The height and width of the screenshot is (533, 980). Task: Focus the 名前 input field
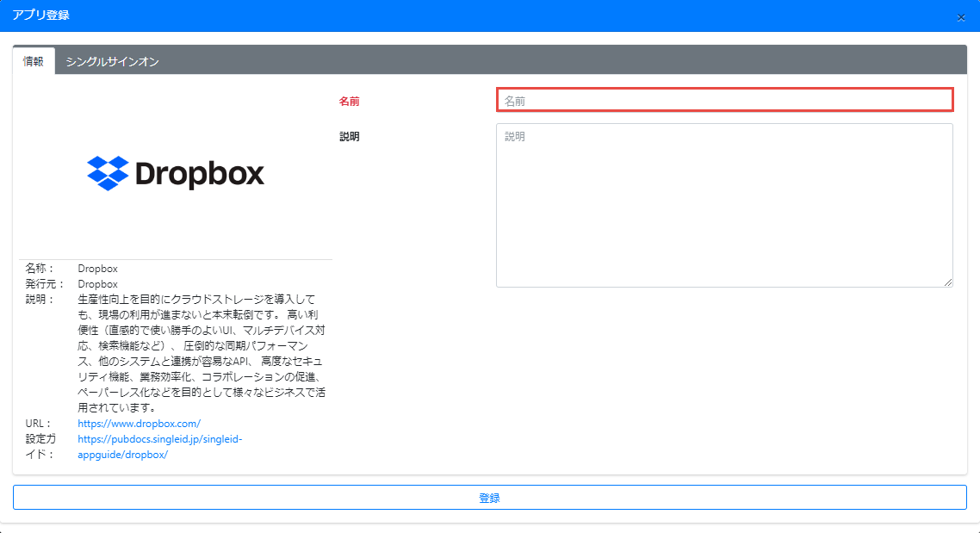coord(724,100)
